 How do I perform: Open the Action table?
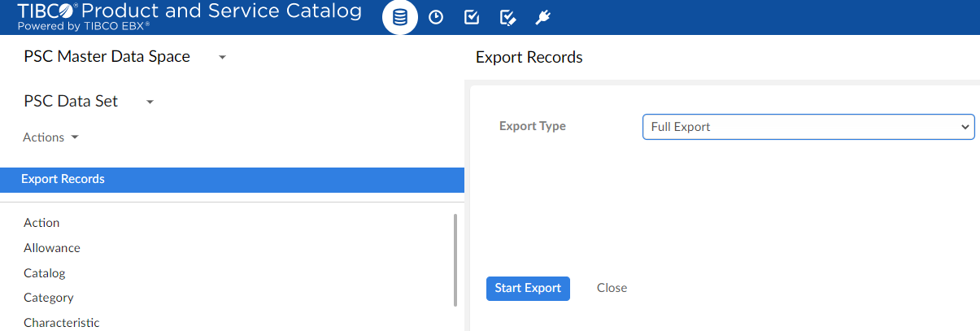41,223
